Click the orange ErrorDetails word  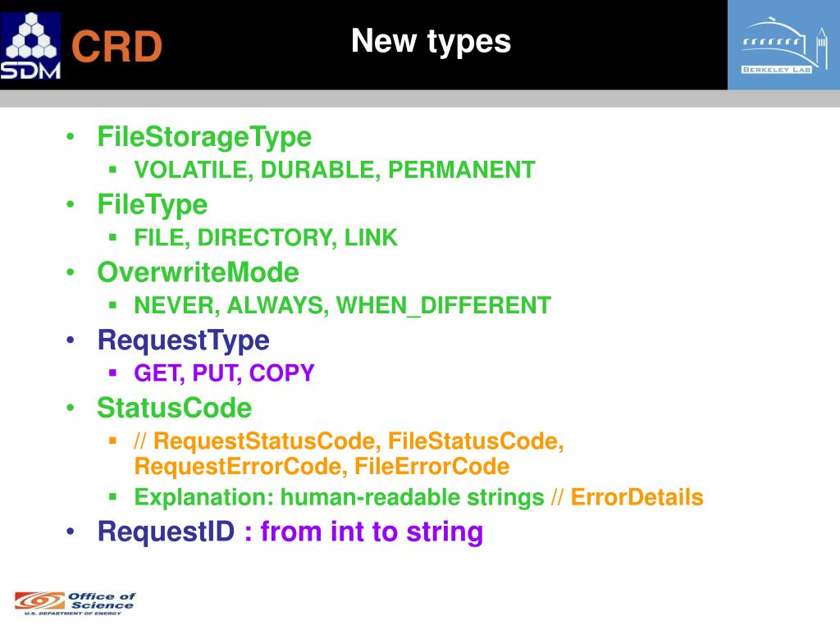637,497
